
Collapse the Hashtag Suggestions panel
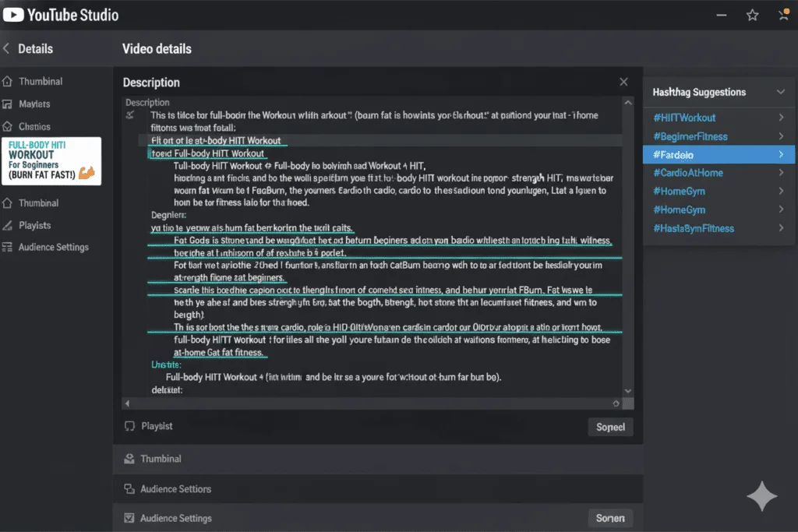coord(781,92)
